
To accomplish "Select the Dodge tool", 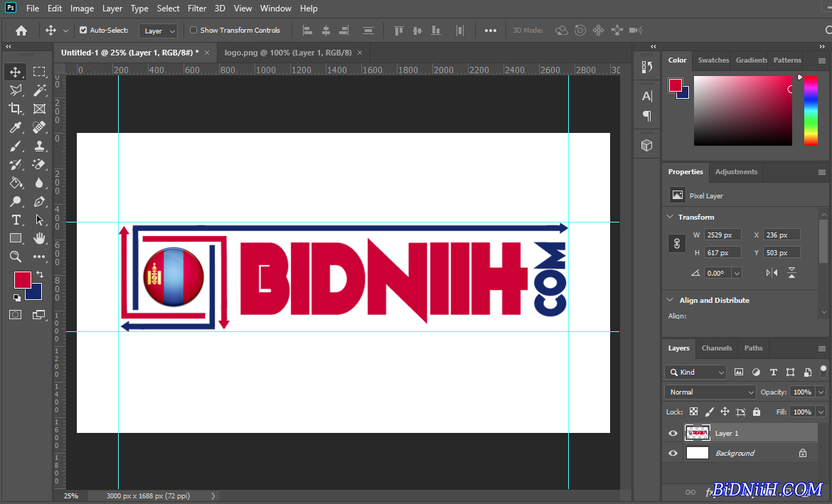I will [16, 202].
